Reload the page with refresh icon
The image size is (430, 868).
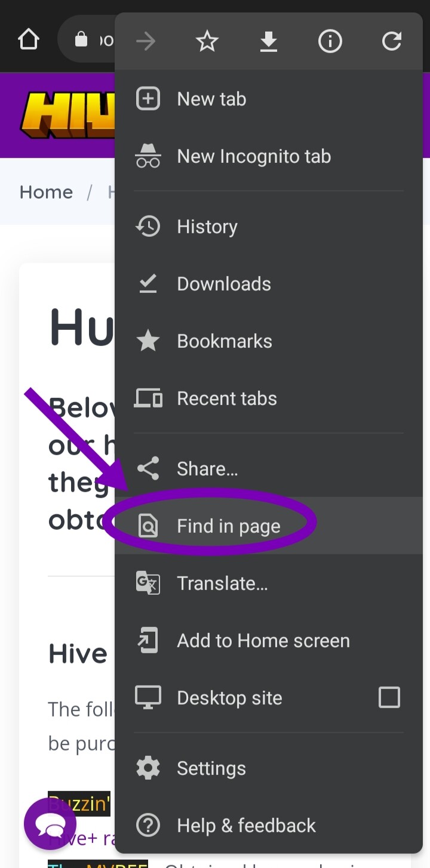pos(392,41)
